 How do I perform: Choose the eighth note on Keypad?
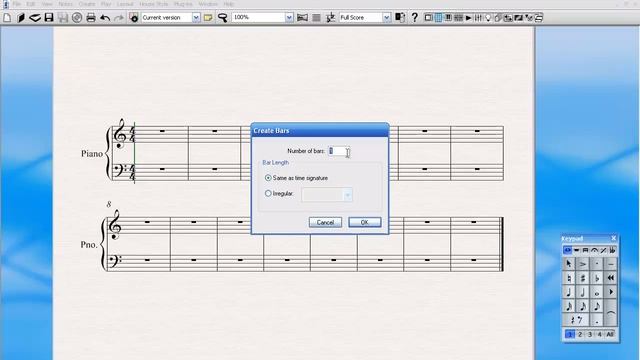coord(596,306)
